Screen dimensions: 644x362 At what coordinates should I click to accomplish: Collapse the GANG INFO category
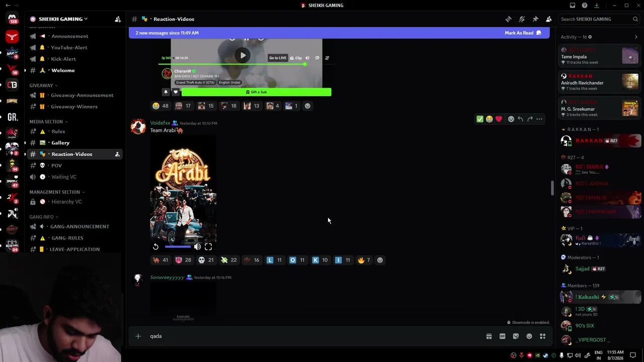[x=44, y=217]
